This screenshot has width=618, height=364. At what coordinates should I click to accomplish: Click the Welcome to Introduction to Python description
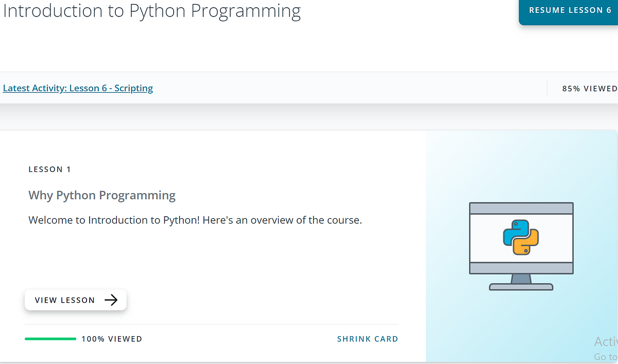[195, 220]
